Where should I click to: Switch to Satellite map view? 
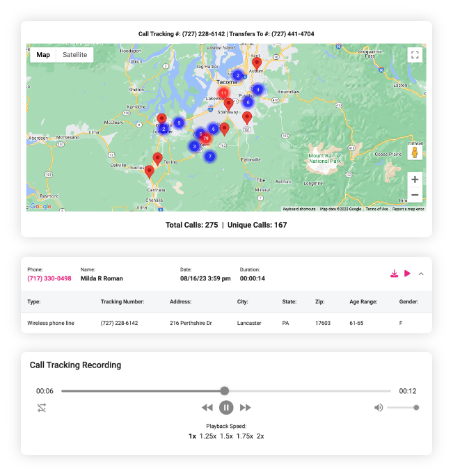point(75,55)
